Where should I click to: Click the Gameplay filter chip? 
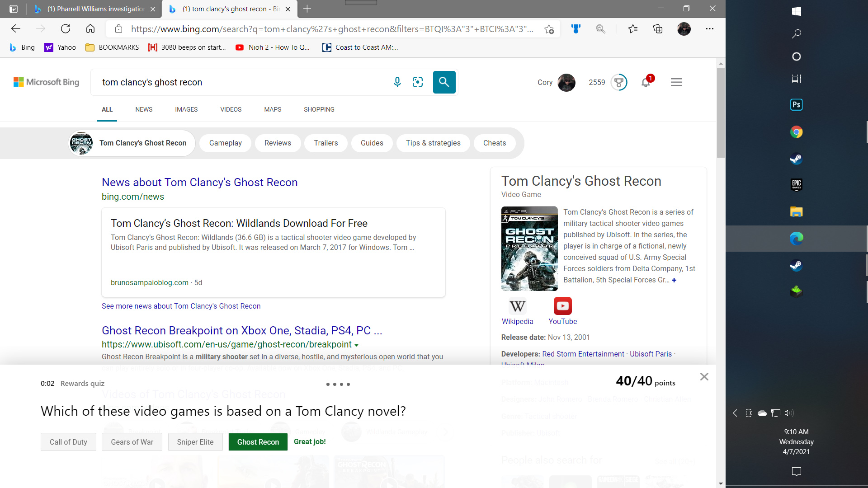pos(225,143)
